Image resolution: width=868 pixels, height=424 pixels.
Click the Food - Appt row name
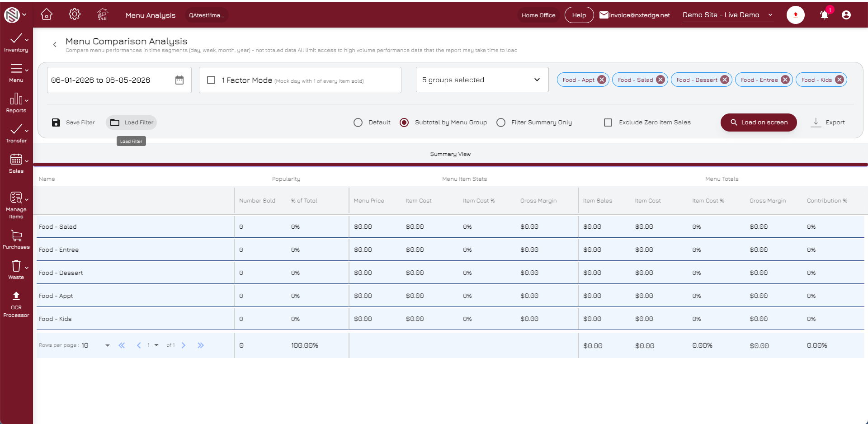56,296
